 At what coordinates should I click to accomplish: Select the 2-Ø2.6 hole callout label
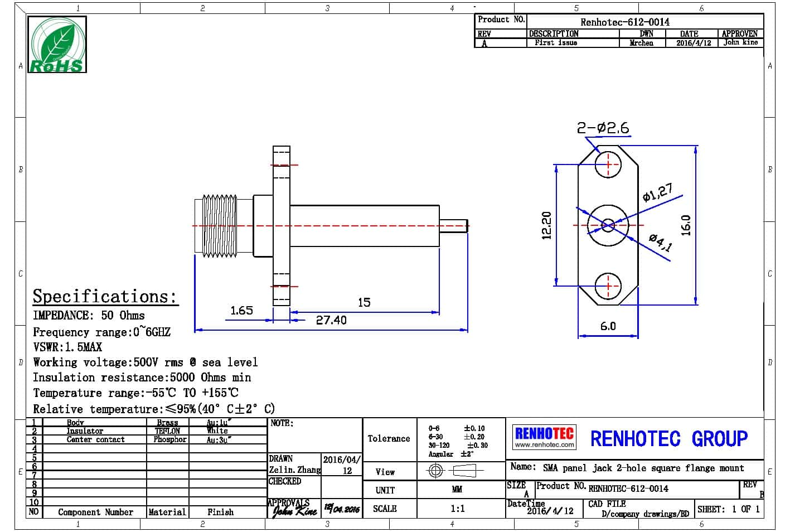(603, 128)
